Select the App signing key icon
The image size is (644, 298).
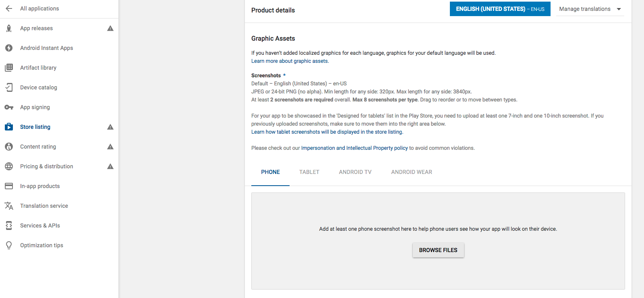(9, 107)
